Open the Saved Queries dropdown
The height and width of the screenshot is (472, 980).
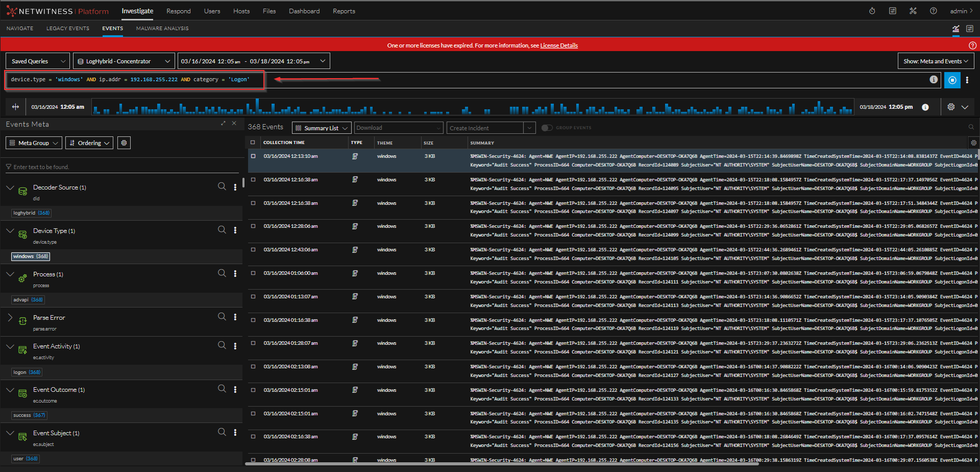tap(38, 61)
